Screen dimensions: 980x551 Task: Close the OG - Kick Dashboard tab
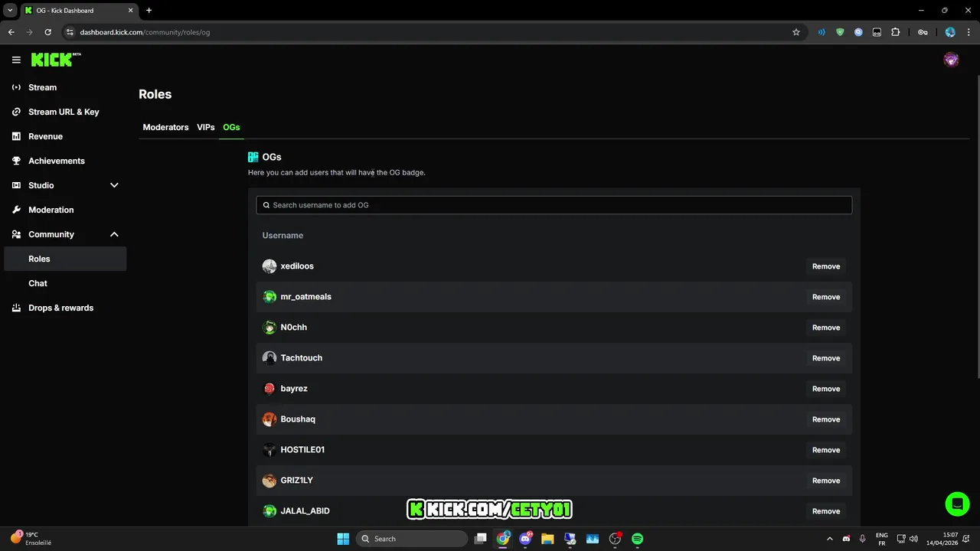coord(132,10)
